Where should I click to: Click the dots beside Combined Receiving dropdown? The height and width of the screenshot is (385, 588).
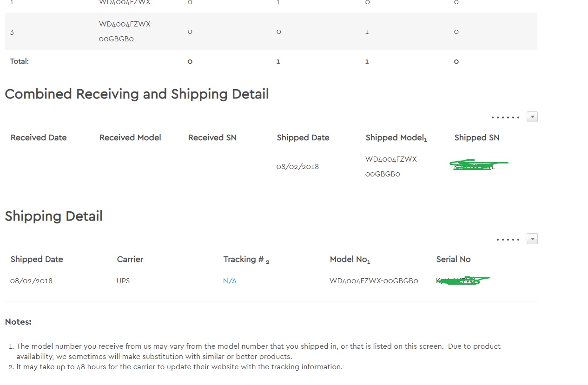click(x=505, y=117)
